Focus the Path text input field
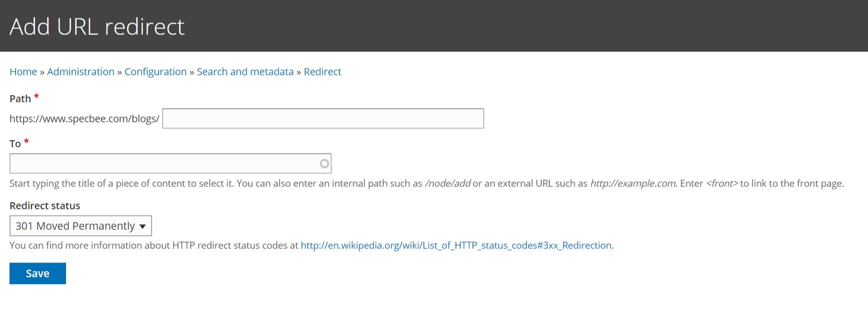The height and width of the screenshot is (314, 868). pos(323,118)
